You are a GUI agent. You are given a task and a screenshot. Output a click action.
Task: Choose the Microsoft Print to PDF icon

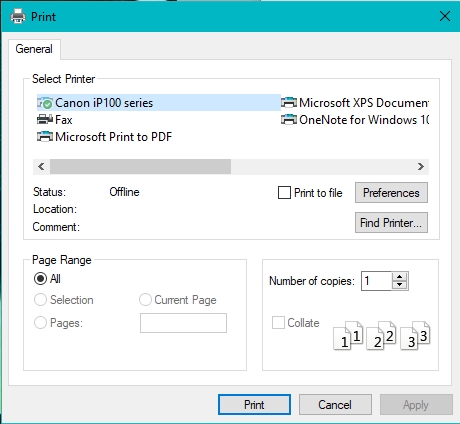[45, 137]
